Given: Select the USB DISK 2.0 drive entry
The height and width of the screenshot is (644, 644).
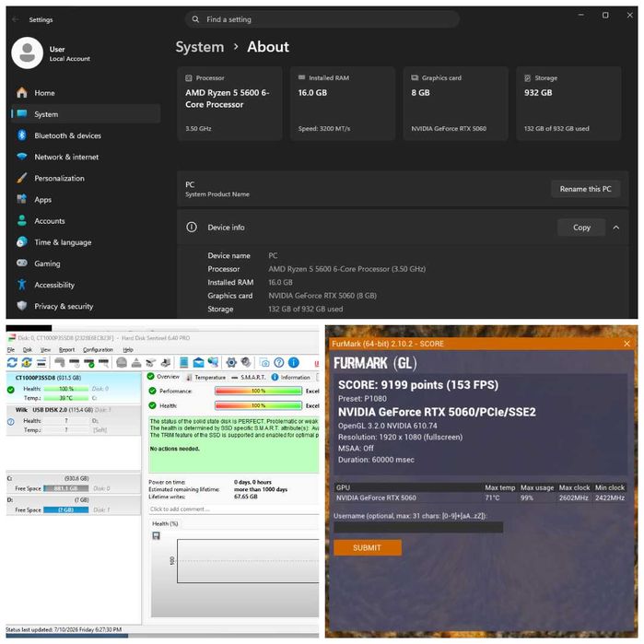Looking at the screenshot, I should click(74, 420).
